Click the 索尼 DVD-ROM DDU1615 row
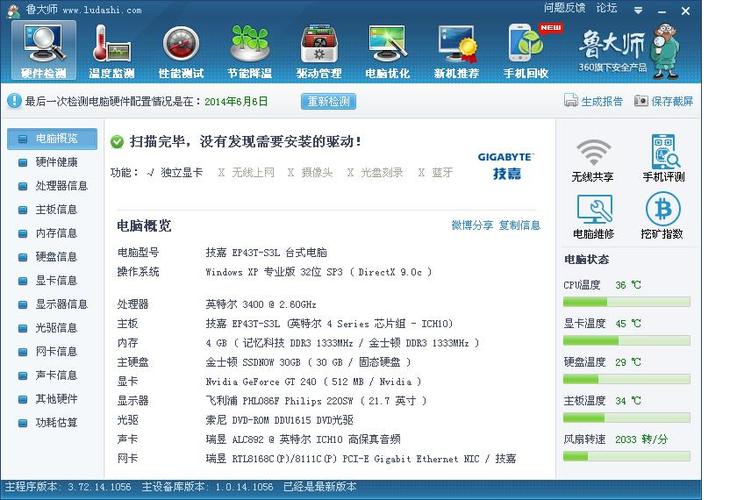The height and width of the screenshot is (500, 737). point(235,420)
